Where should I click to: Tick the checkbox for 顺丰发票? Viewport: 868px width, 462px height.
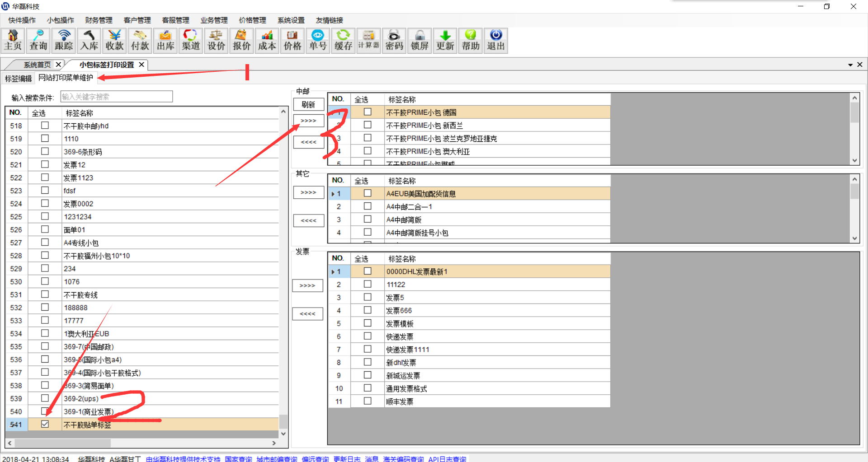368,401
